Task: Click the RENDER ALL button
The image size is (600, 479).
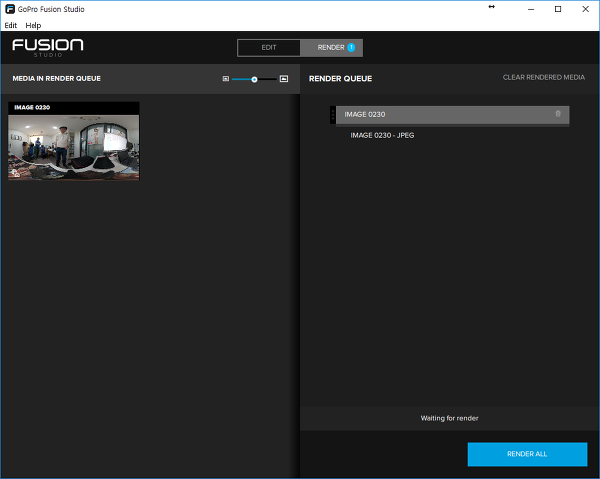Action: pyautogui.click(x=527, y=454)
